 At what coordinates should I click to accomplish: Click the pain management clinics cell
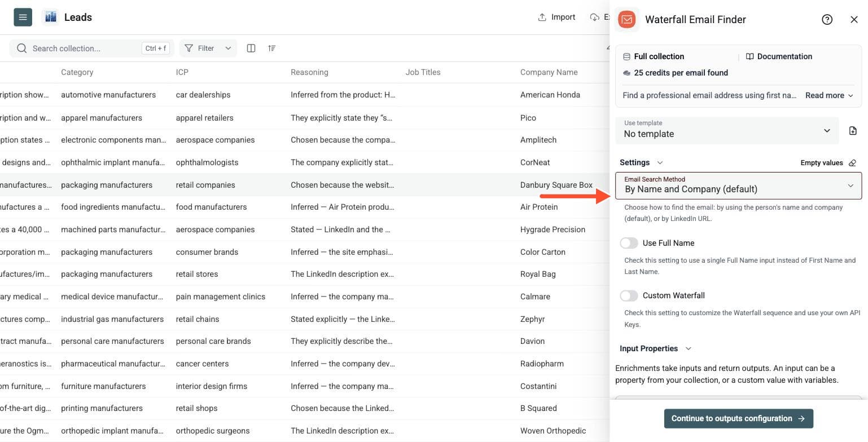point(221,297)
